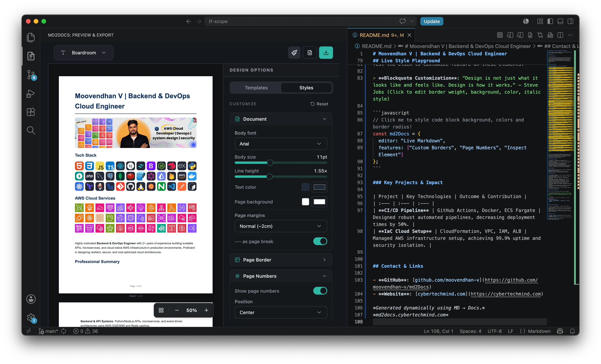Toggle the primary side bar
Viewport: 601px width, 364px height.
(550, 21)
